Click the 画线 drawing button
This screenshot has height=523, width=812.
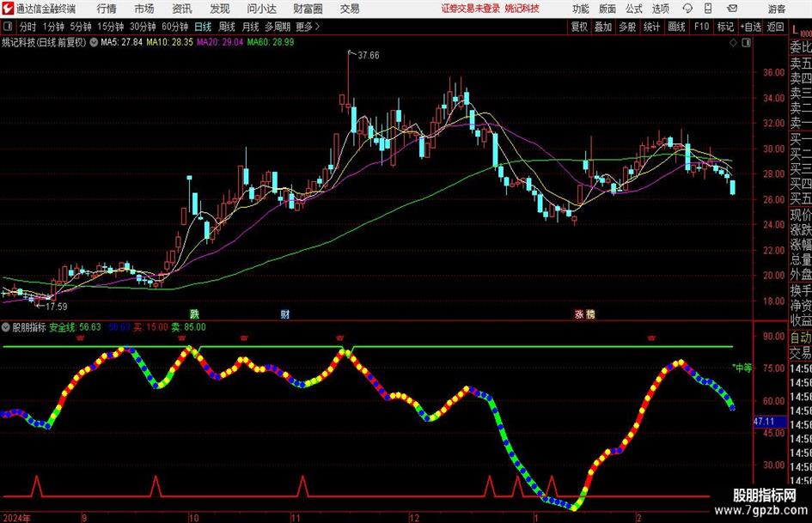click(x=676, y=27)
